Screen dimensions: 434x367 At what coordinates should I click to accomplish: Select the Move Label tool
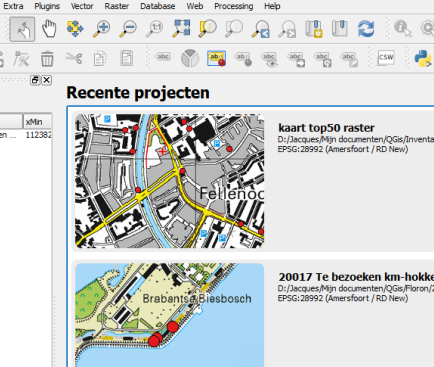pos(296,59)
